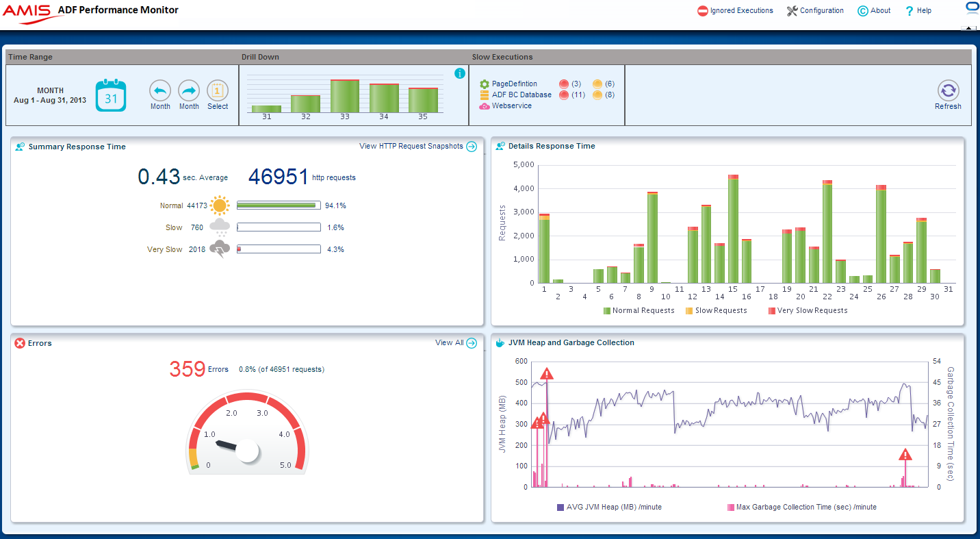Select the Time Range section header
Viewport: 980px width, 539px height.
click(x=30, y=57)
